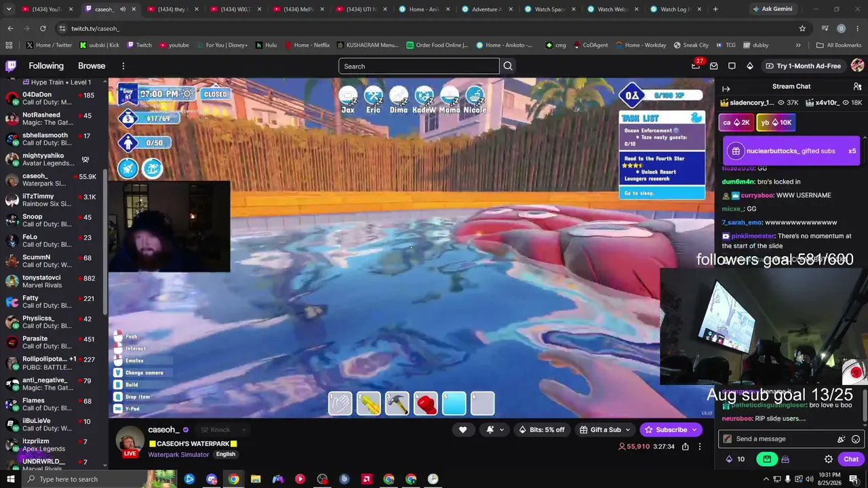The image size is (868, 488).
Task: Open File Explorer from the taskbar
Action: click(x=256, y=479)
